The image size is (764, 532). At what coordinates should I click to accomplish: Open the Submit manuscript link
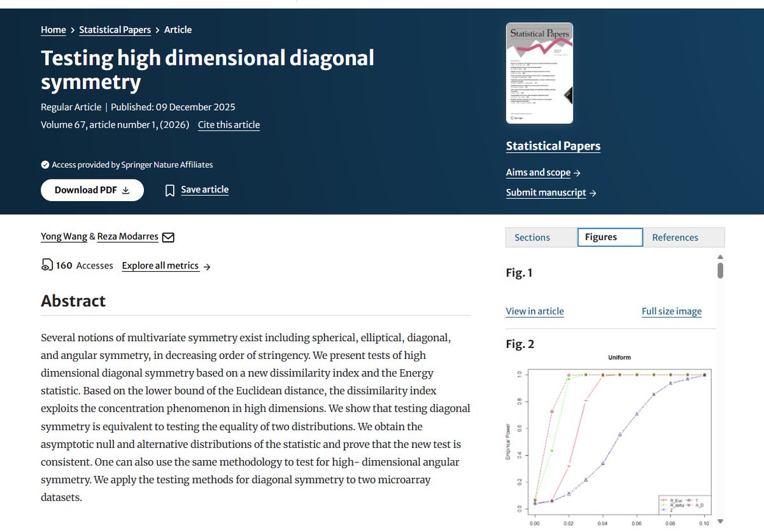[546, 193]
